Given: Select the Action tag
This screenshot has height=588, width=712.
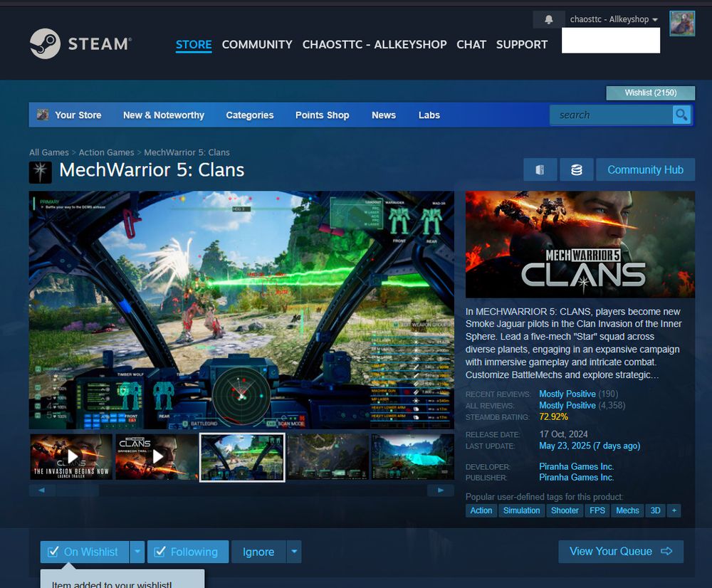Looking at the screenshot, I should pyautogui.click(x=481, y=510).
